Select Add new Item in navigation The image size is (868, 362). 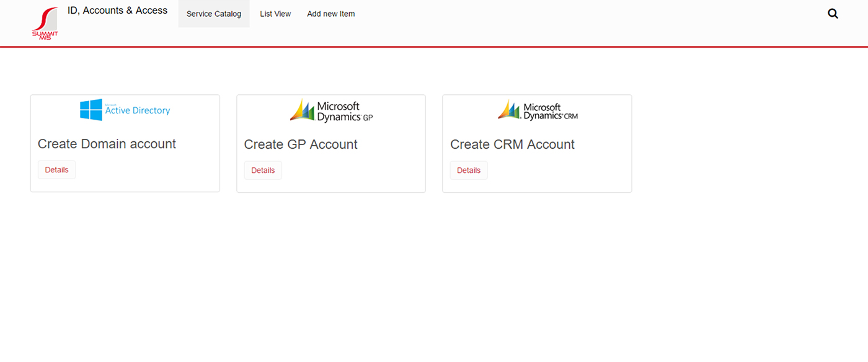pyautogui.click(x=331, y=14)
